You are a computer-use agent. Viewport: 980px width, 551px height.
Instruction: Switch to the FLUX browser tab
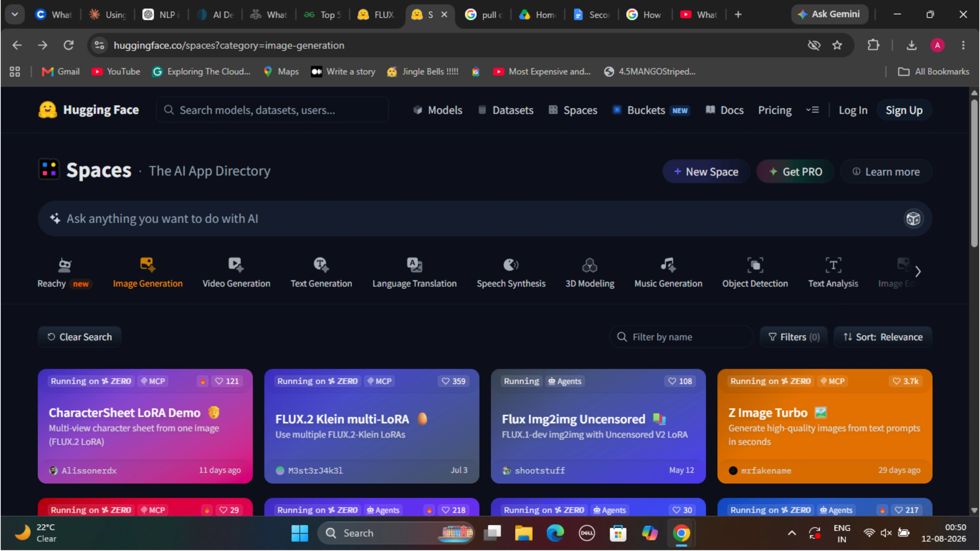(376, 15)
